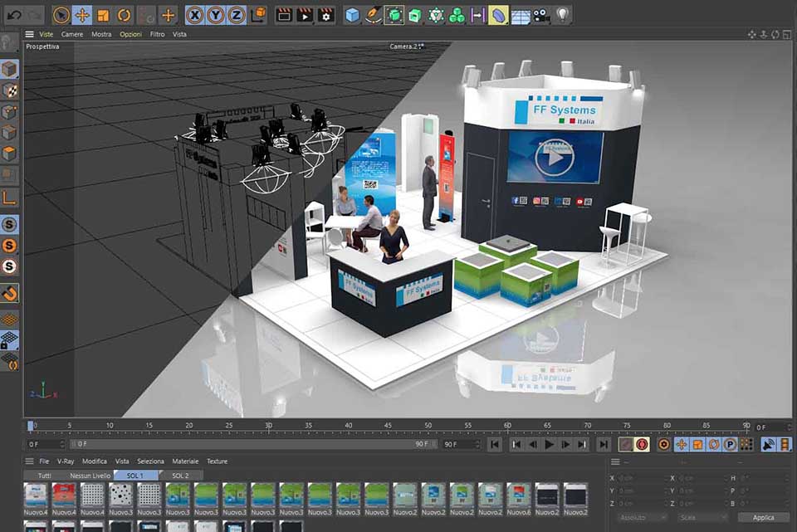Switch to the SOL 2 layer tab
Viewport: 797px width, 532px height.
(x=180, y=476)
